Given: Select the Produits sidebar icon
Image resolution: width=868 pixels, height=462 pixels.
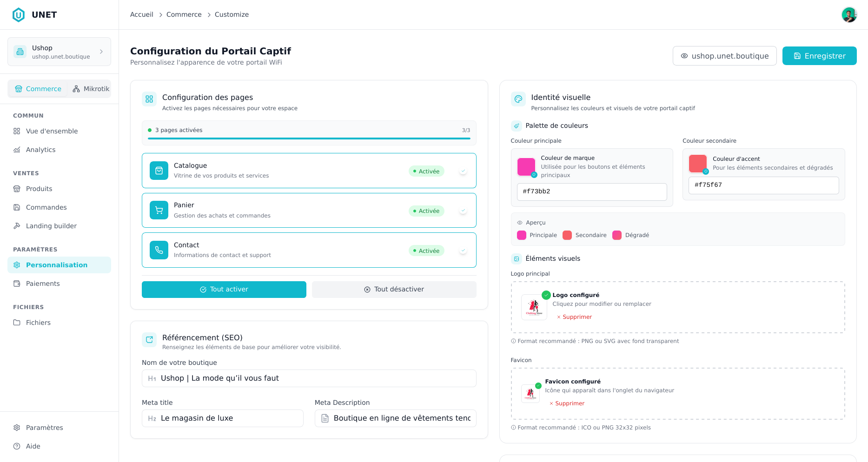Looking at the screenshot, I should pyautogui.click(x=17, y=189).
